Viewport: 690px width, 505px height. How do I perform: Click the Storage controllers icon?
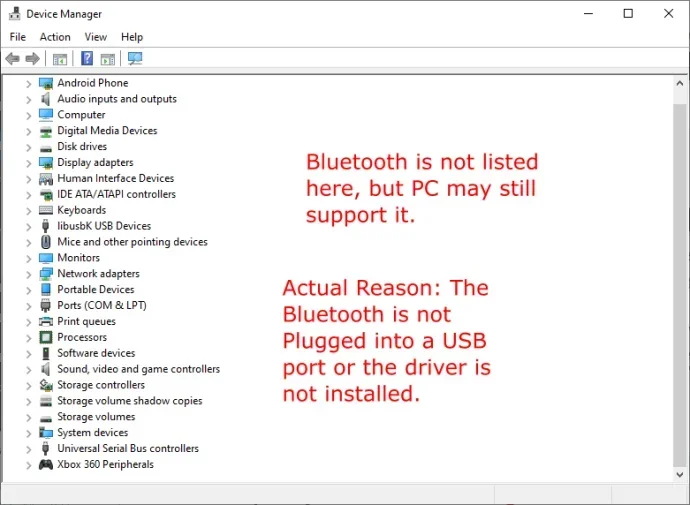coord(46,385)
